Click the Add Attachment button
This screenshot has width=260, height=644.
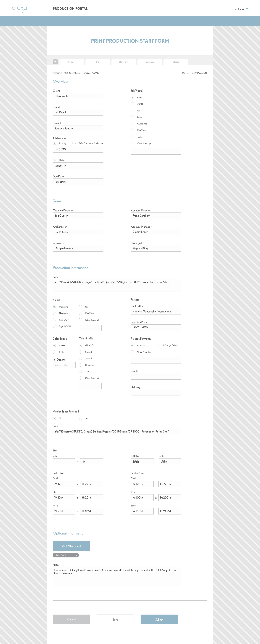coord(71,546)
